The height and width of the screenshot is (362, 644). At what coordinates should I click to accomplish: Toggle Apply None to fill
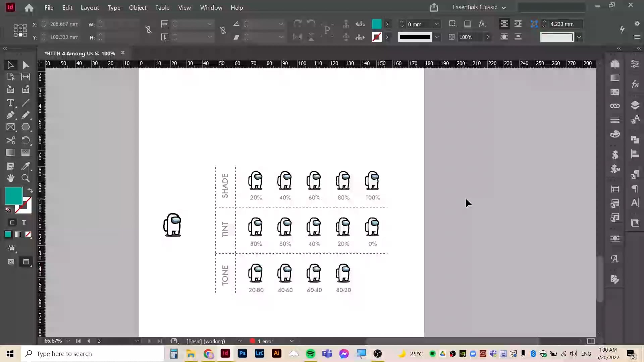tap(28, 235)
